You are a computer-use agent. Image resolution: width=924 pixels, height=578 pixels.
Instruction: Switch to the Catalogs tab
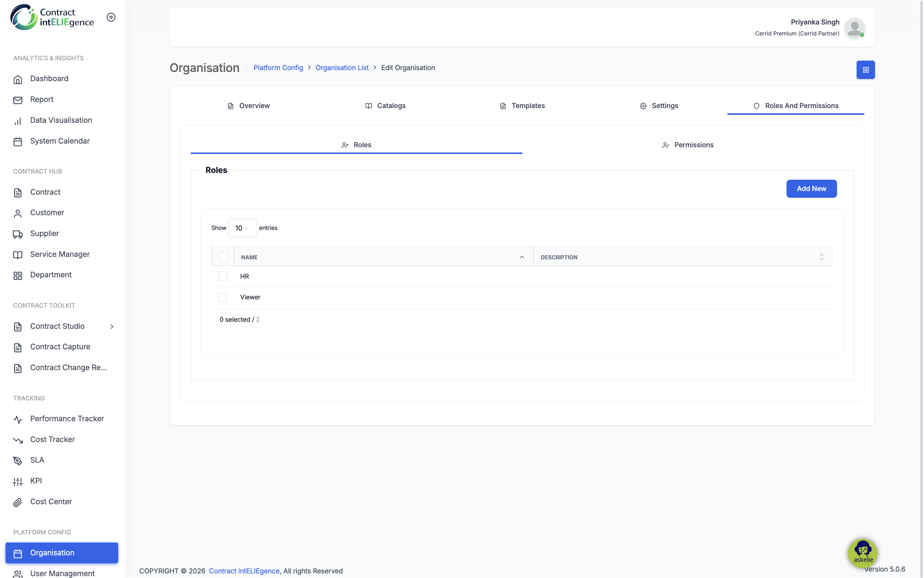[x=385, y=106]
